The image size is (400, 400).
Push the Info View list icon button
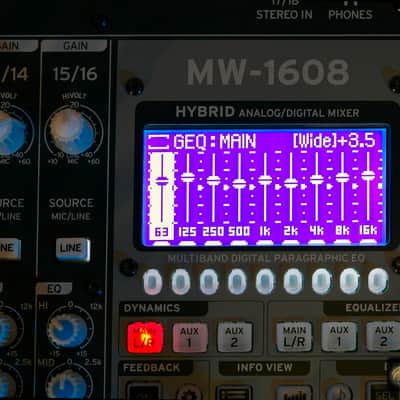point(234,393)
